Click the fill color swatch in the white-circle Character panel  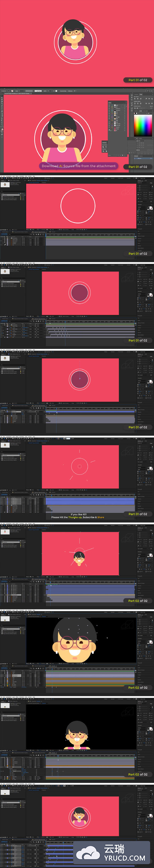click(x=151, y=208)
